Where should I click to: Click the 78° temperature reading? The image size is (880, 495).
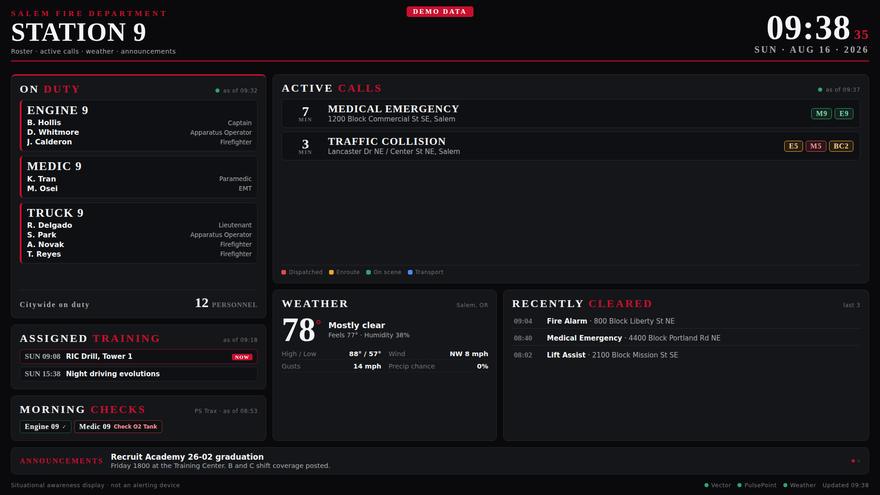pyautogui.click(x=301, y=330)
